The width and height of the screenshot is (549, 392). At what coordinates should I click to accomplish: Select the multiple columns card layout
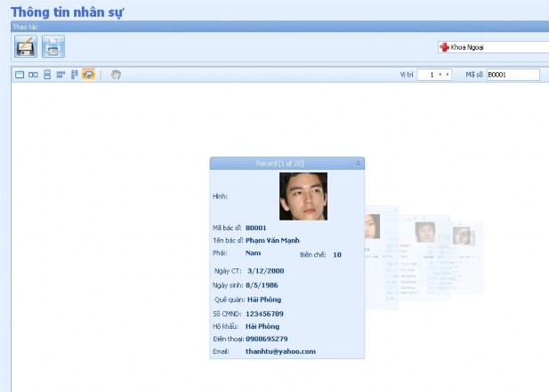pos(74,75)
